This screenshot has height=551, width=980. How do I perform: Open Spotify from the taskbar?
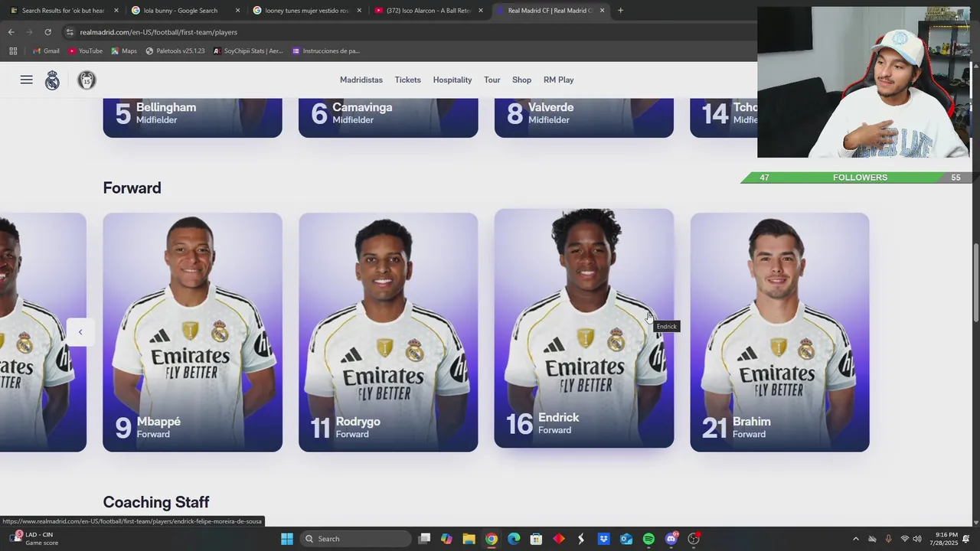[x=648, y=539]
